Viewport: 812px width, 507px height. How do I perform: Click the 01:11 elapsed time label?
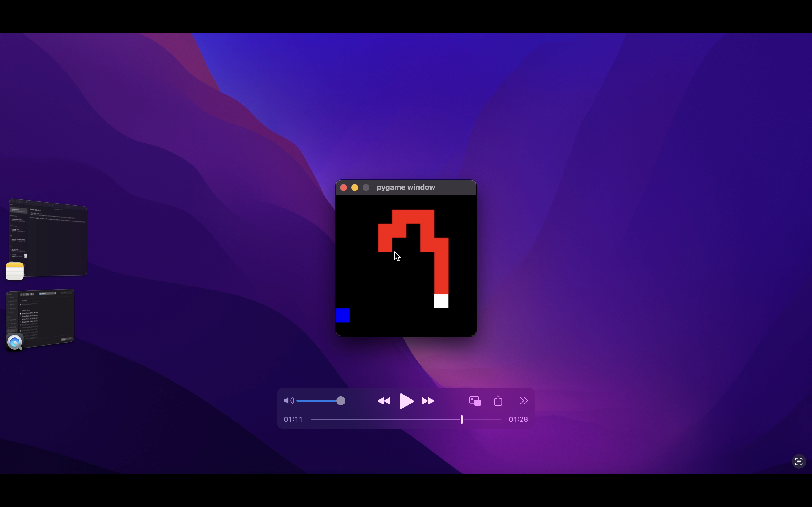click(293, 419)
